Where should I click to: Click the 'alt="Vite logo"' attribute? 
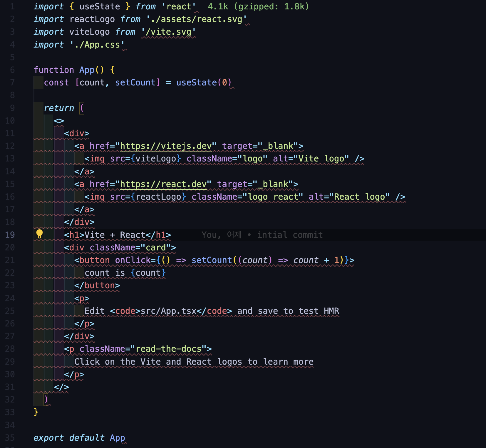311,159
